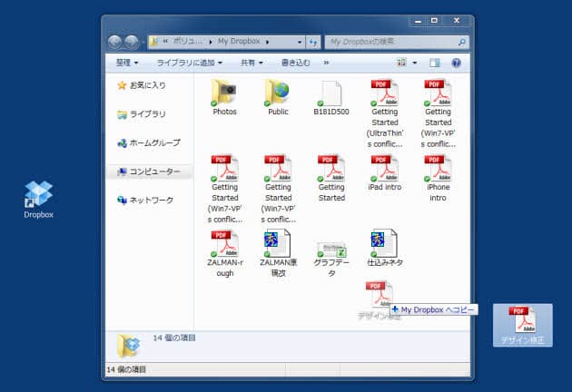
Task: Open the help button in toolbar
Action: point(456,63)
